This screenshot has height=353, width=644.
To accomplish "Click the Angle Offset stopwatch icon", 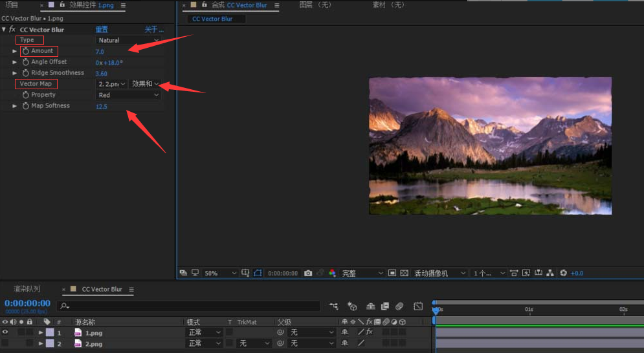I will click(26, 62).
